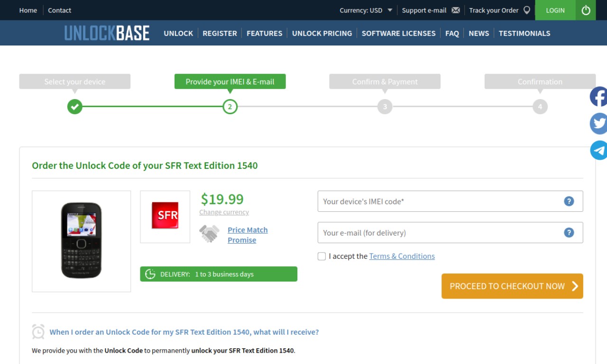Open the FAQ menu item

point(452,33)
